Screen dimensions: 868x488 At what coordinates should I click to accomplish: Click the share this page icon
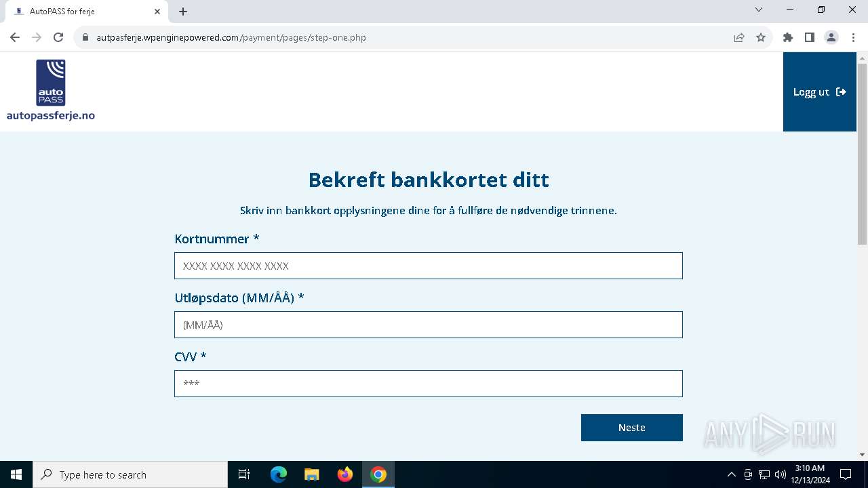tap(739, 37)
